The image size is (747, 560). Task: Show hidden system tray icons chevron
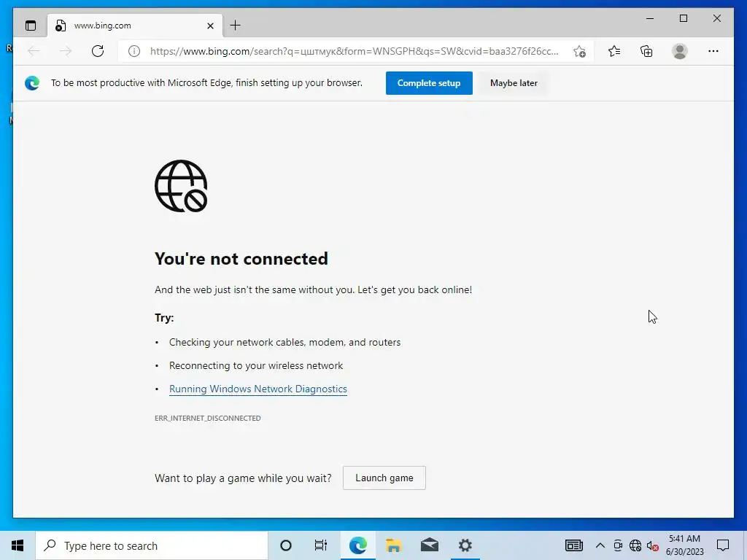600,545
